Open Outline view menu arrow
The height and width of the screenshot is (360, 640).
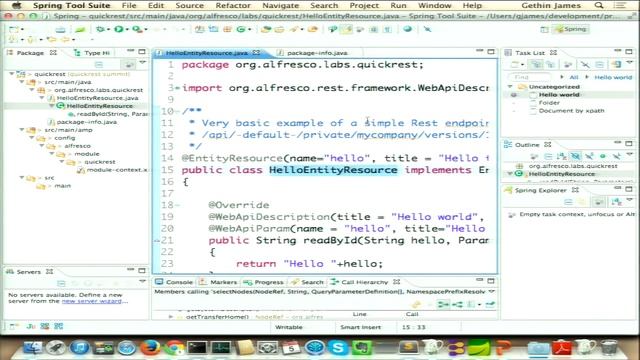[630, 155]
